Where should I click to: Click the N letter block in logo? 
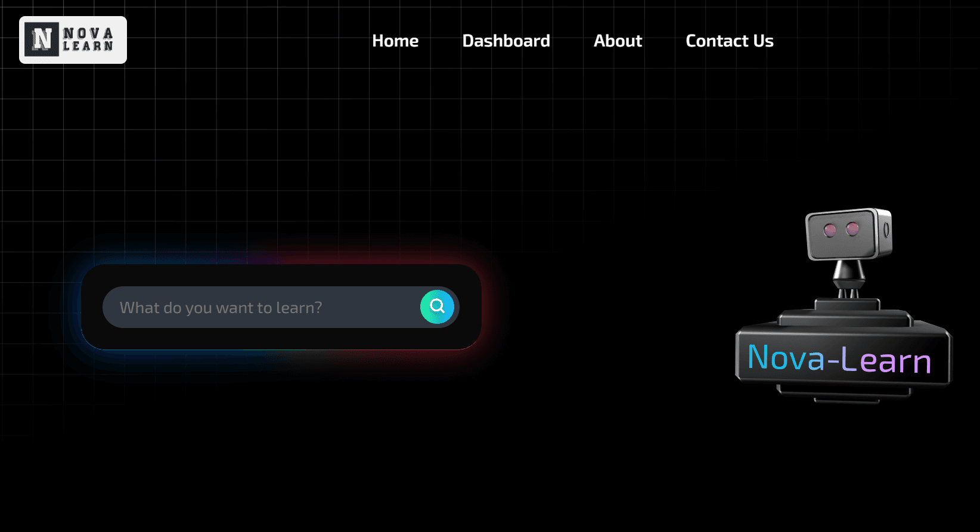(x=42, y=39)
